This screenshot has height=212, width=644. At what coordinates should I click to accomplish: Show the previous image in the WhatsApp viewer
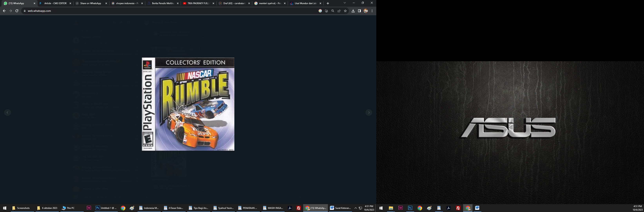[7, 113]
